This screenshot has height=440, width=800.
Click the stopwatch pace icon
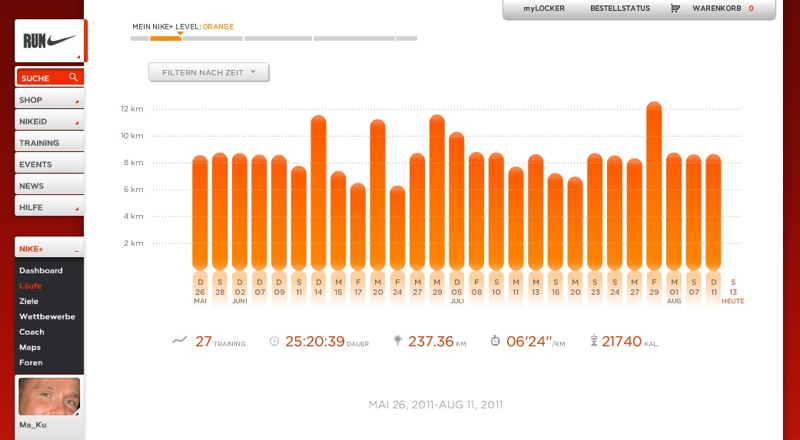(x=494, y=341)
